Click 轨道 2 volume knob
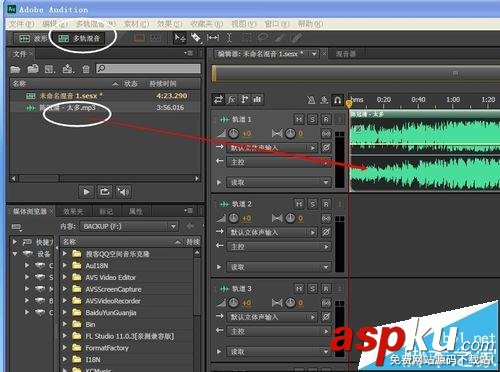 tap(233, 218)
